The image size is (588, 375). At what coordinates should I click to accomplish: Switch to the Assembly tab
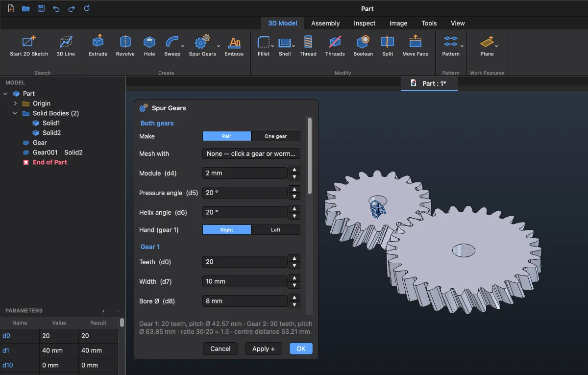pyautogui.click(x=325, y=23)
